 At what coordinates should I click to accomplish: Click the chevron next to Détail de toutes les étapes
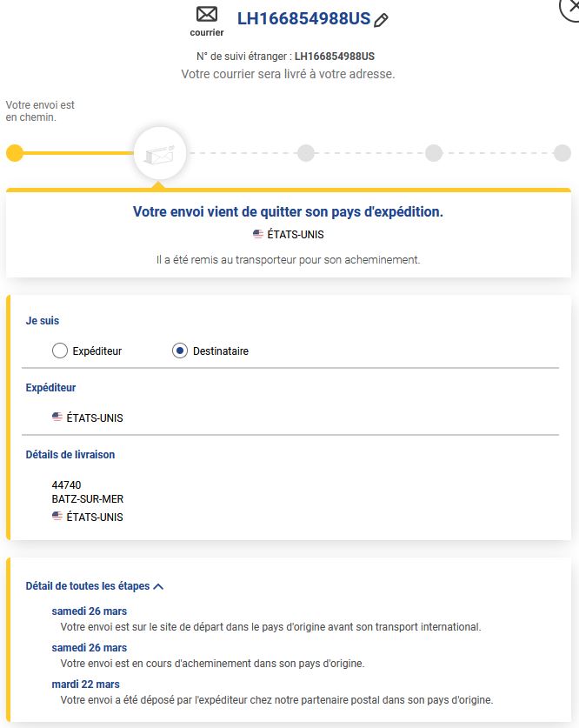click(158, 586)
